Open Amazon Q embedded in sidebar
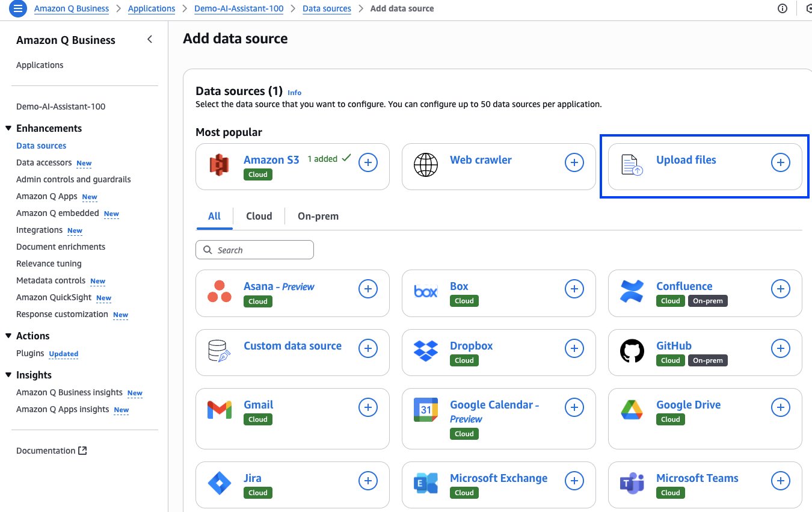This screenshot has height=512, width=812. click(x=58, y=213)
